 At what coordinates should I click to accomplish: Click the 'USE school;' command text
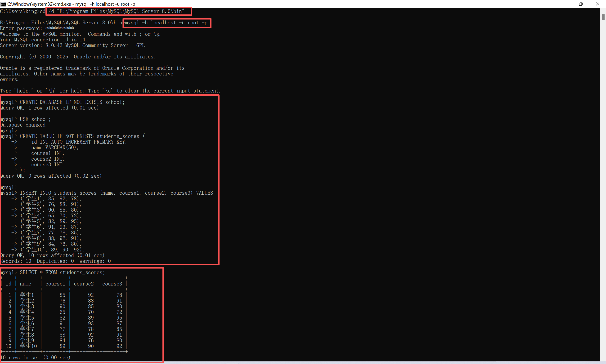35,119
